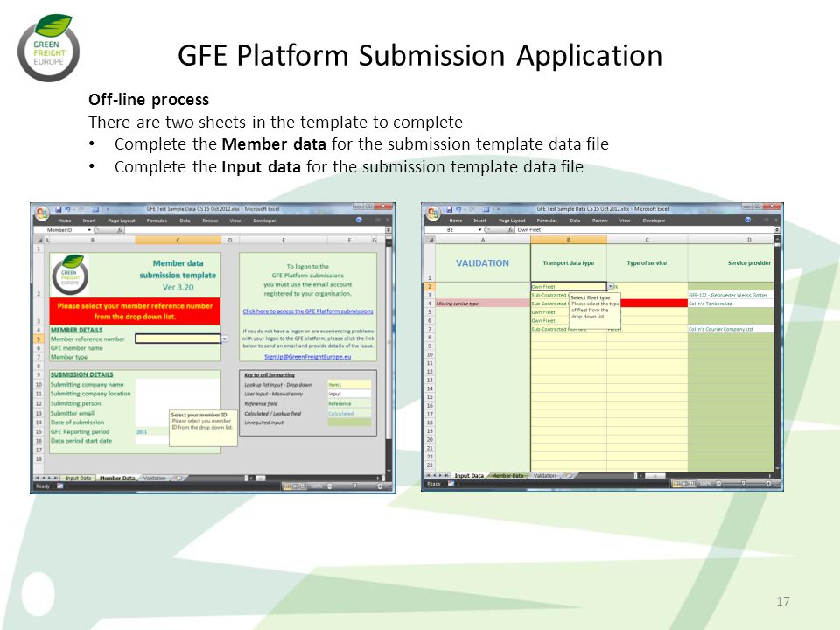Click Undo icon in the Member Data Excel window

click(68, 209)
